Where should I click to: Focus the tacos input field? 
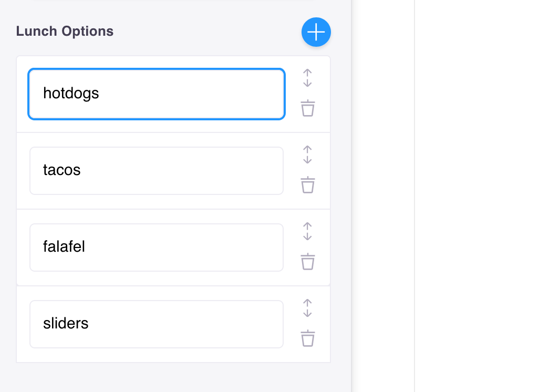pos(157,170)
